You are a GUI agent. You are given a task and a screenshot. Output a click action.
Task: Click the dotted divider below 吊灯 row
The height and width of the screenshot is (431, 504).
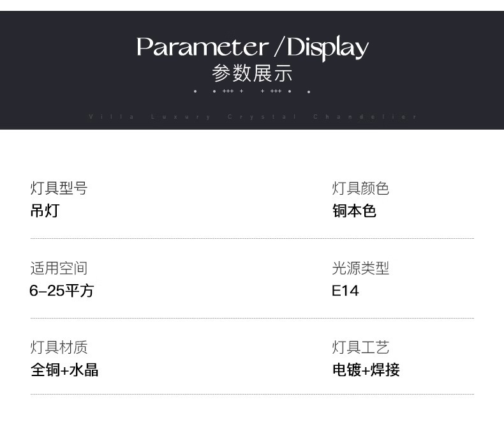coord(253,239)
